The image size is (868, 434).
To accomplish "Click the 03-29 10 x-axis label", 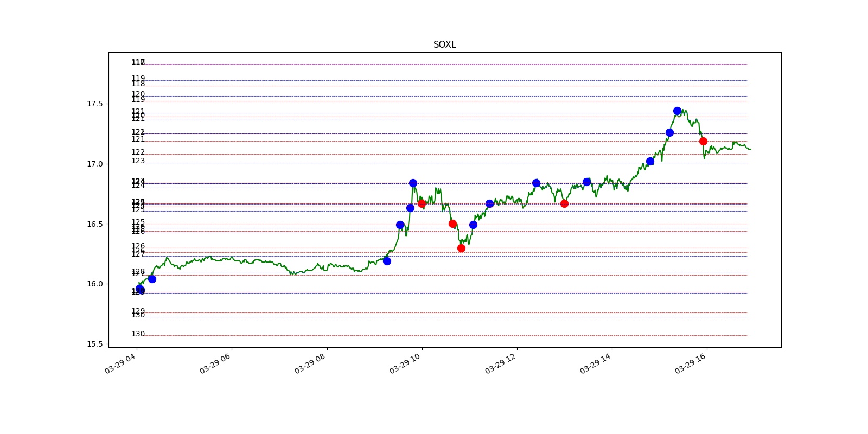I will coord(405,363).
